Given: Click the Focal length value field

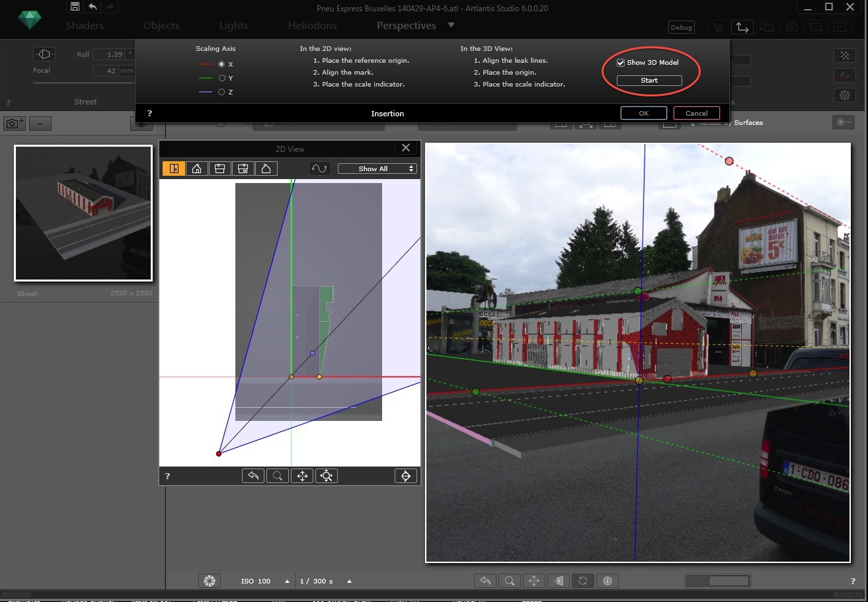Looking at the screenshot, I should tap(104, 71).
